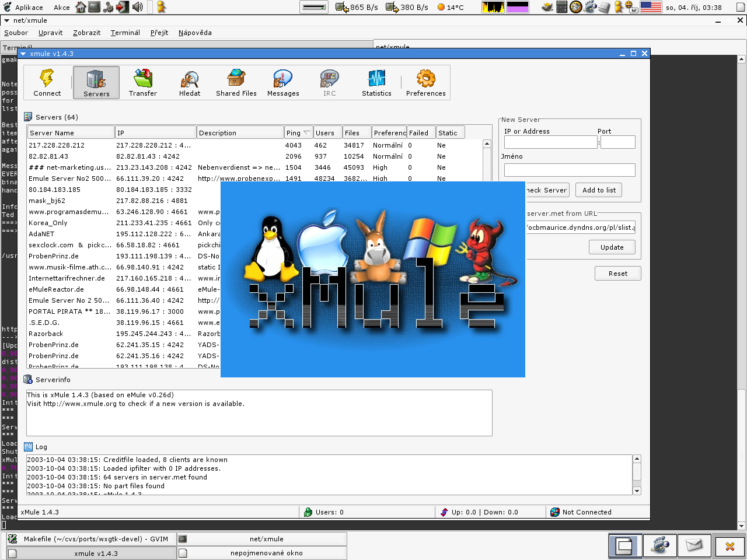Click the envelope icon in bottom panel
Viewport: 747px width, 560px height.
694,546
